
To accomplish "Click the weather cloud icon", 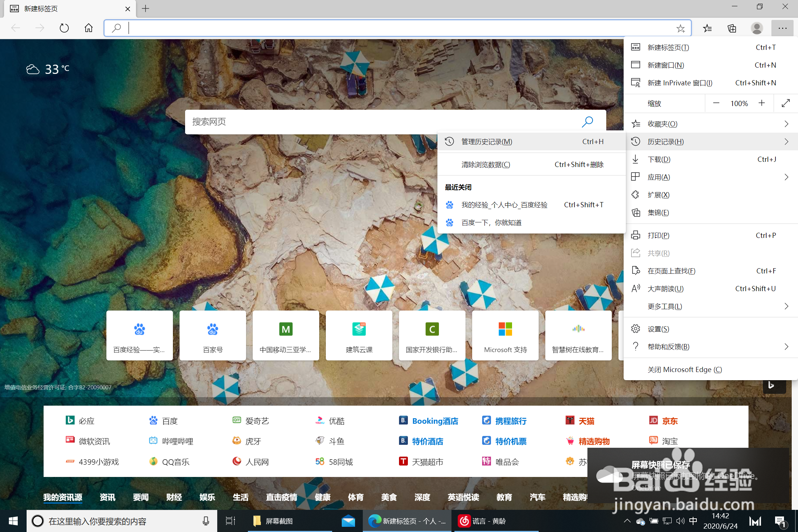I will [x=33, y=69].
